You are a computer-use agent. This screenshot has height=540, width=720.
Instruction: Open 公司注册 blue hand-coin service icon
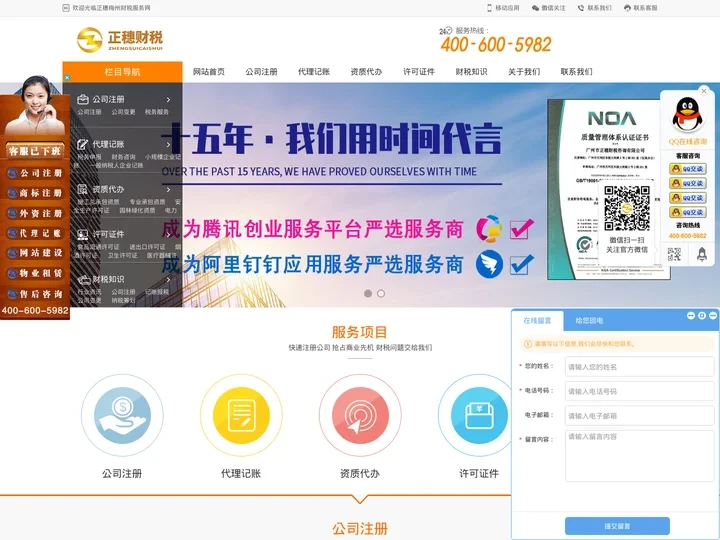[x=122, y=415]
